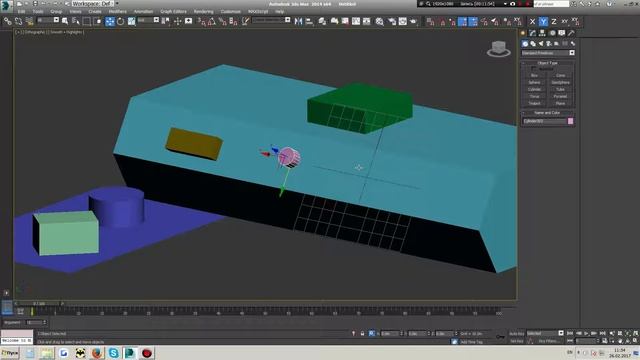Click the ViewCube in the viewport
The width and height of the screenshot is (640, 360).
(x=498, y=49)
